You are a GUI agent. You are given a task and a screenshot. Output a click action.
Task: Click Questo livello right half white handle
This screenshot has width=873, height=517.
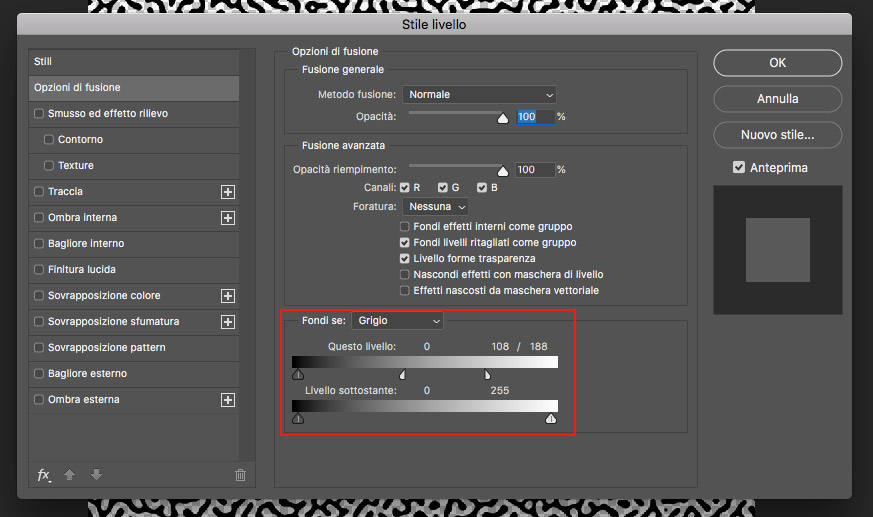pos(487,375)
